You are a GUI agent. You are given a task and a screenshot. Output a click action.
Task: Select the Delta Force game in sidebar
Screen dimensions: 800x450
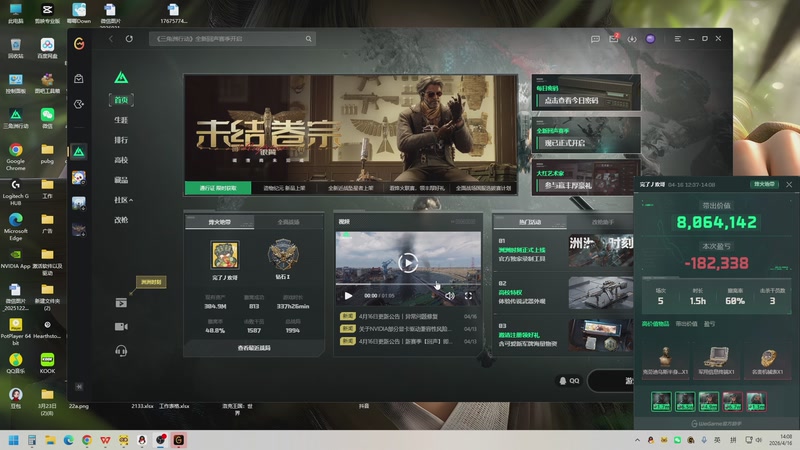click(79, 152)
